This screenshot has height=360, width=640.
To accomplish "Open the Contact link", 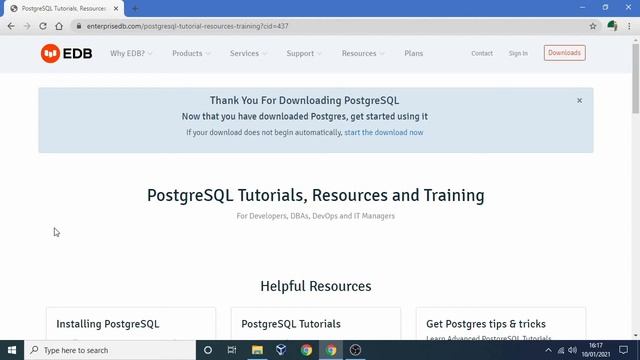I will point(482,53).
